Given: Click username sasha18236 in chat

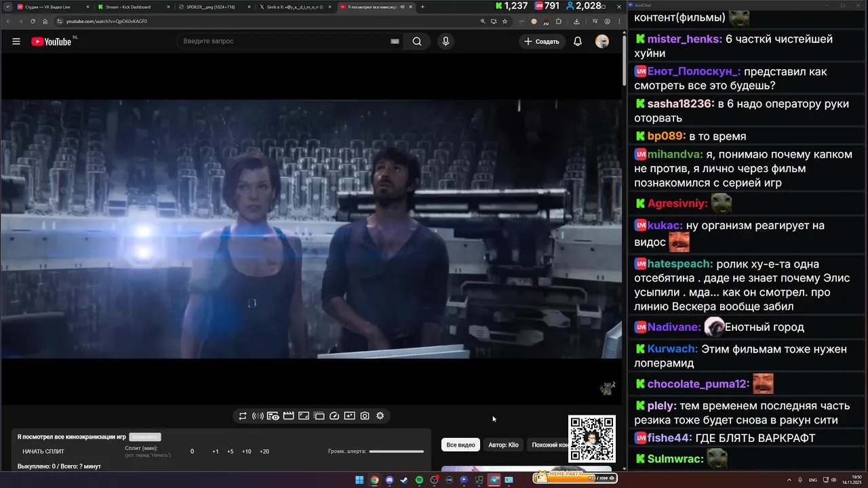Looking at the screenshot, I should click(681, 104).
